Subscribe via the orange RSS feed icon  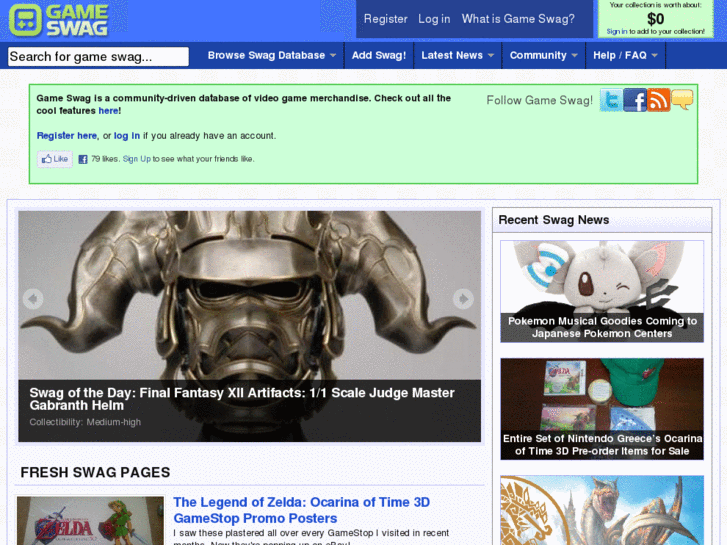(658, 100)
